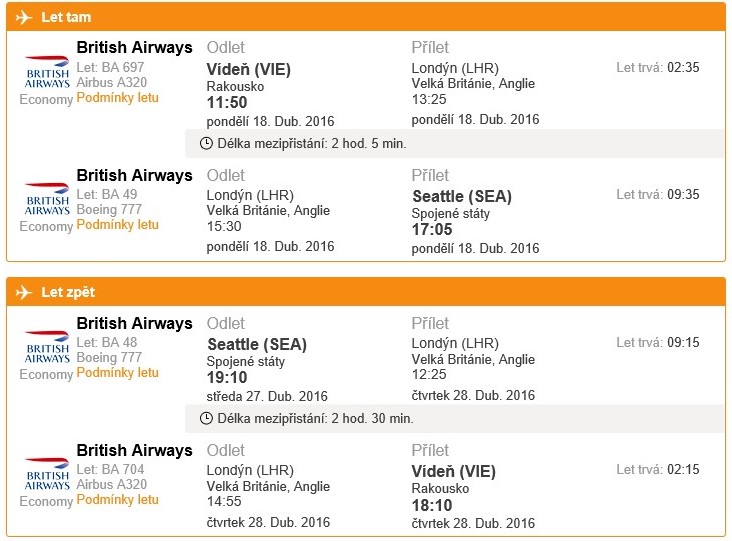
Task: Click the Seattle (SEA) arrival heading
Action: tap(462, 197)
